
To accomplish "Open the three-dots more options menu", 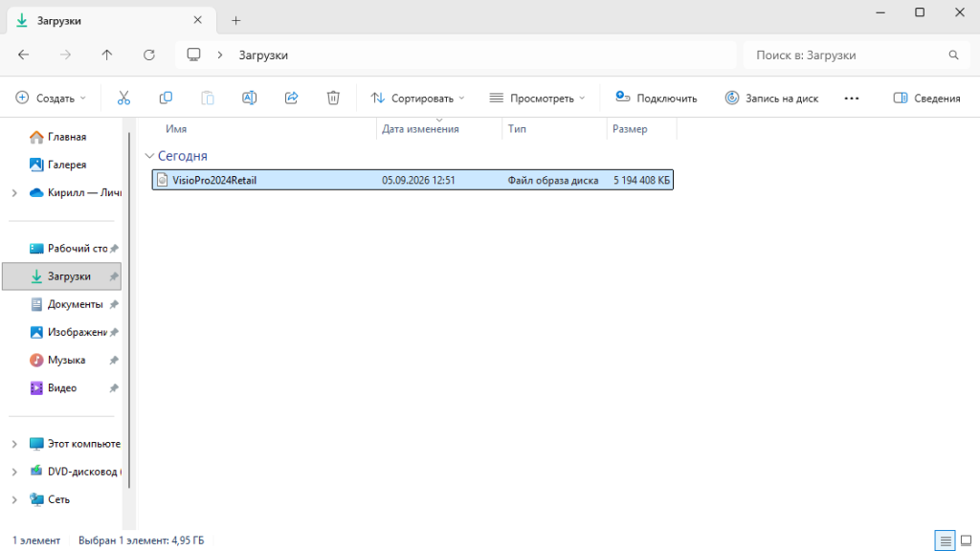I will click(851, 99).
